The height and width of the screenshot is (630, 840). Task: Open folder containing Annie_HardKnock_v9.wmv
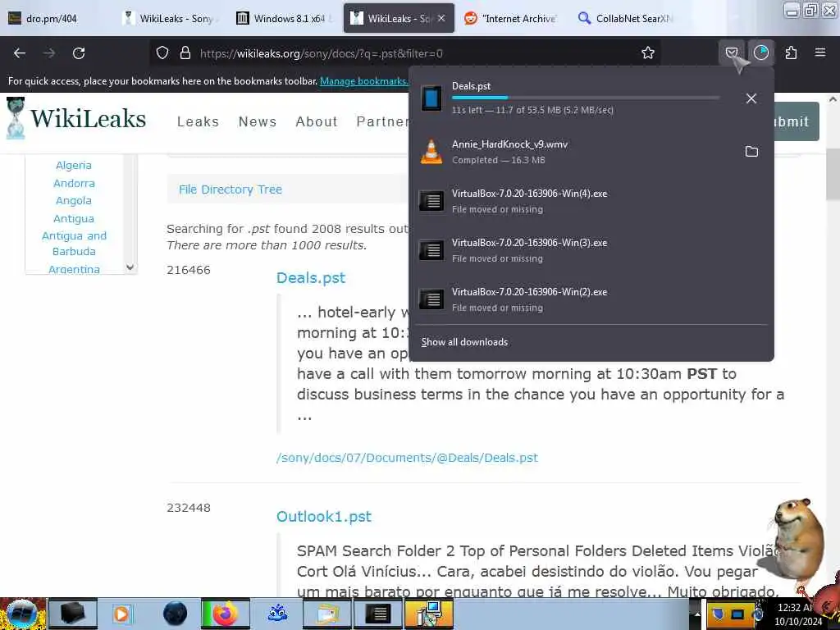coord(751,152)
